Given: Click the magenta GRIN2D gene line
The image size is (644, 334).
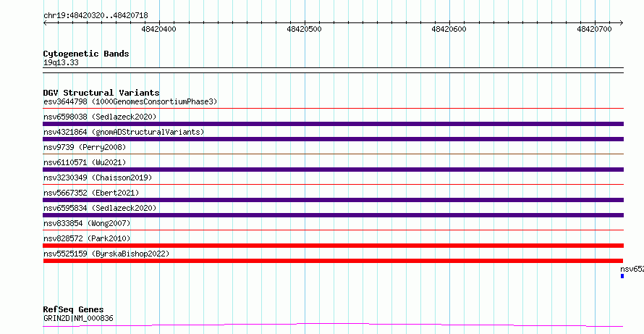Looking at the screenshot, I should tap(333, 325).
